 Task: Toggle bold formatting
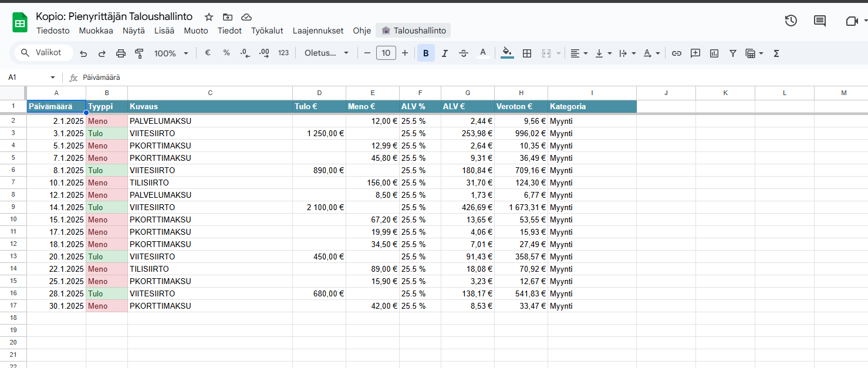coord(425,53)
